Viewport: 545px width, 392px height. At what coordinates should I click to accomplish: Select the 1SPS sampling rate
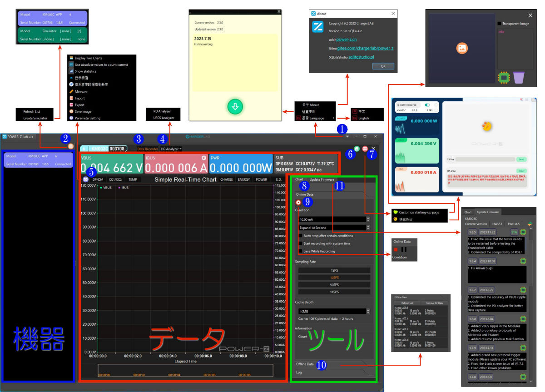(334, 270)
